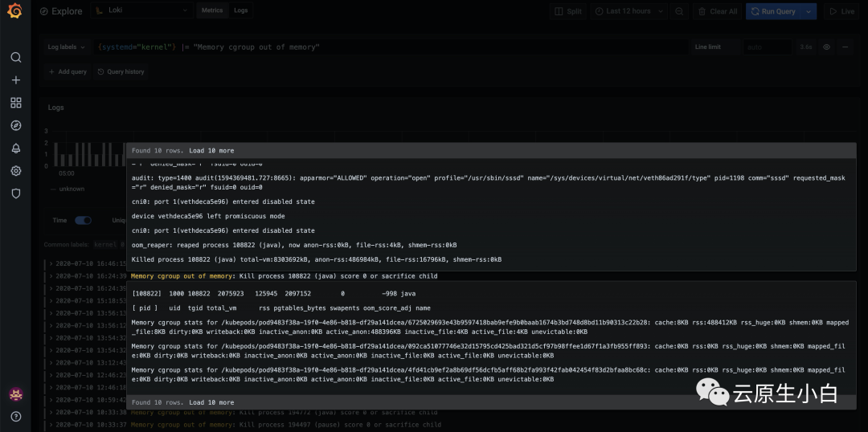Click the top Load 10 more link

click(x=211, y=150)
